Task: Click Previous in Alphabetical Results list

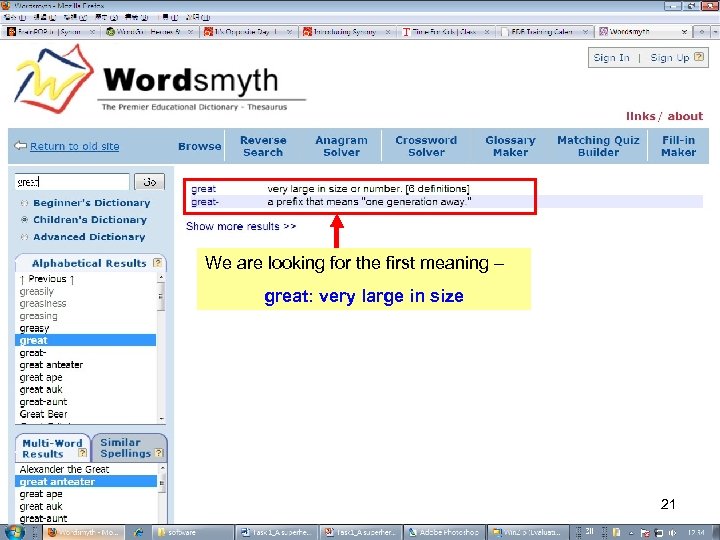Action: 47,279
